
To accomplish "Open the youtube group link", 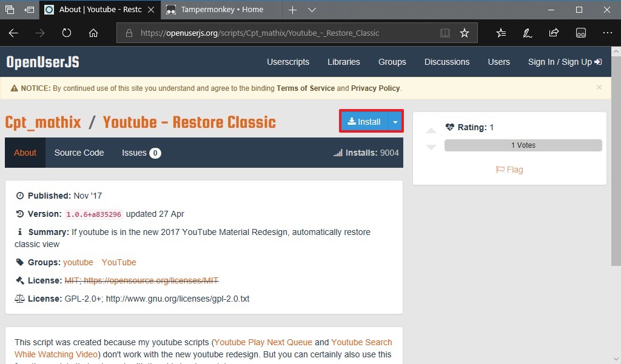I will 78,262.
